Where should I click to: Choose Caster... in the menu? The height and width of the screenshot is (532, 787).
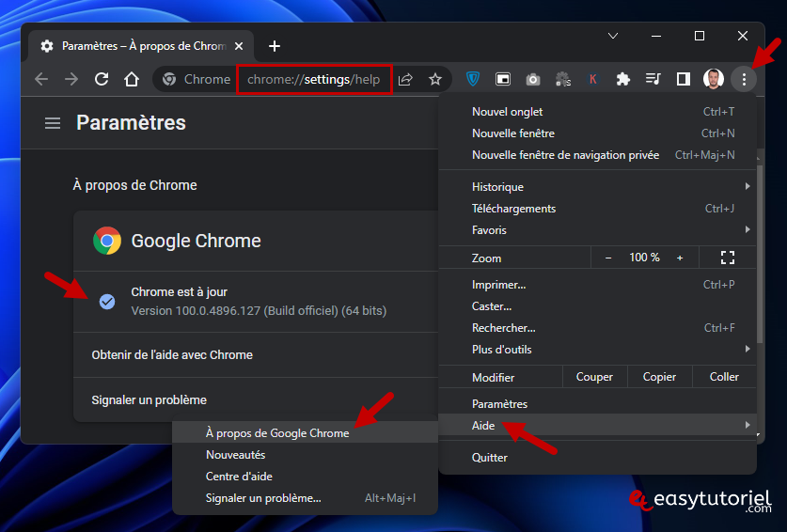click(597, 306)
